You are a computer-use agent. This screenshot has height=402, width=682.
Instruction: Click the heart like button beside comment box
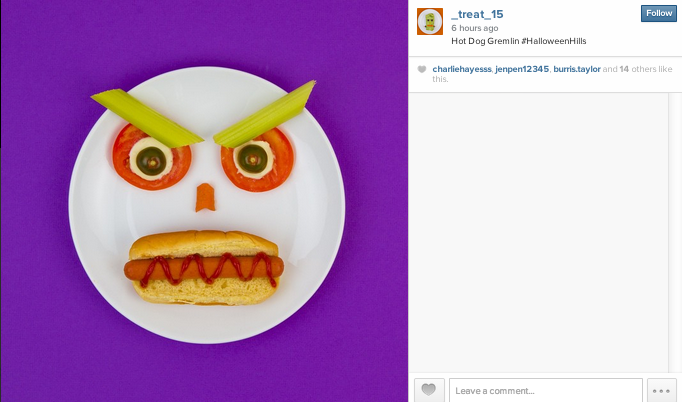click(x=429, y=390)
